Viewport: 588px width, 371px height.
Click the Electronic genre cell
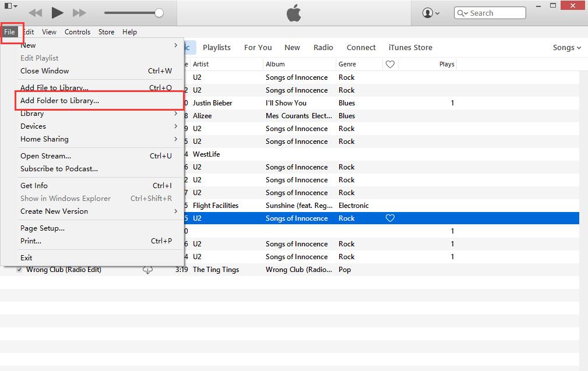[354, 206]
